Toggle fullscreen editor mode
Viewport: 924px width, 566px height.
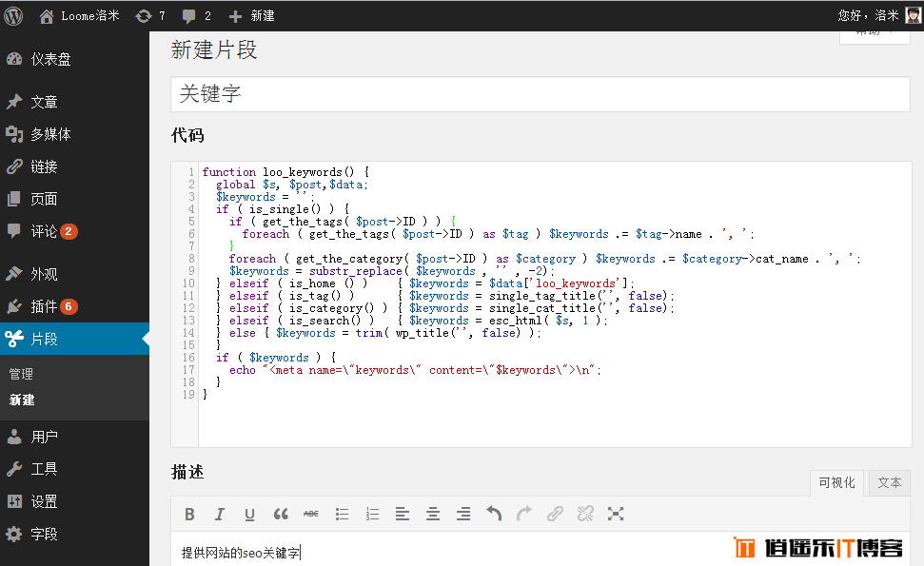(x=616, y=515)
